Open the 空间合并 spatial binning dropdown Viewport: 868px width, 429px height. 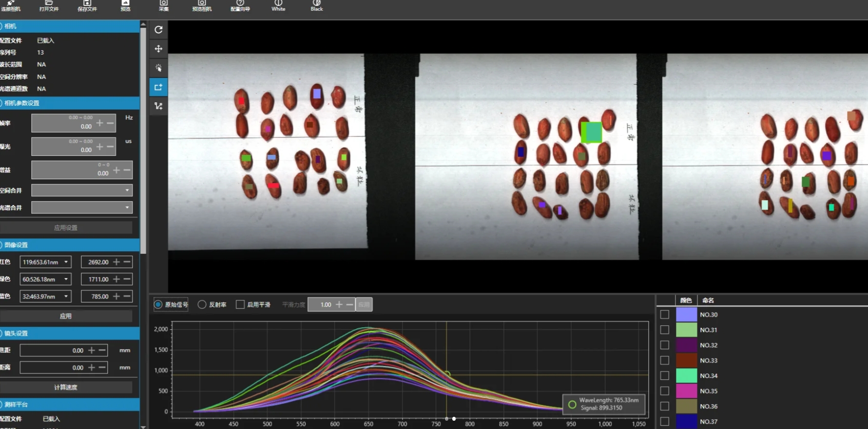81,190
